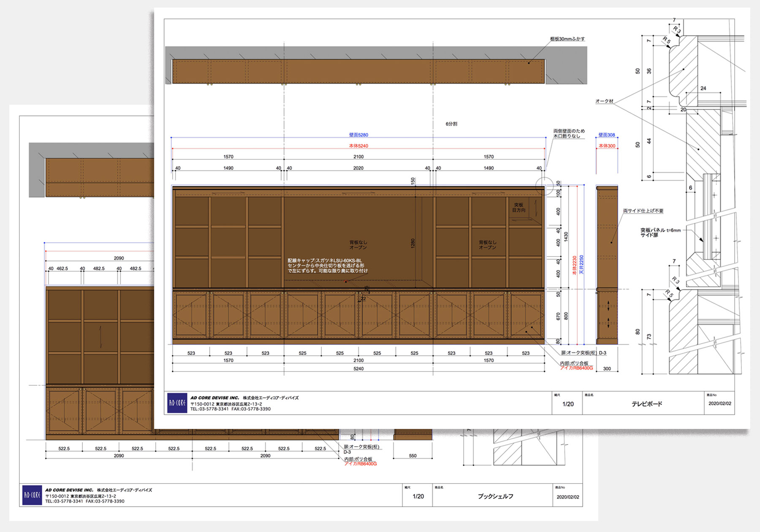Click the 1/20 scale value on the back sheet

coord(418,497)
